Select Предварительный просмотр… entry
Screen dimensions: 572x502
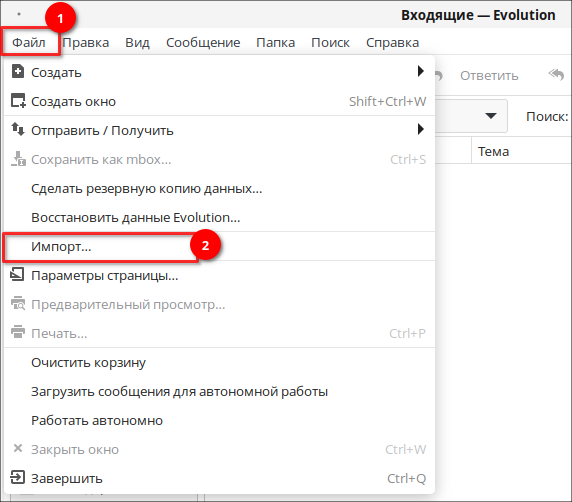point(219,305)
